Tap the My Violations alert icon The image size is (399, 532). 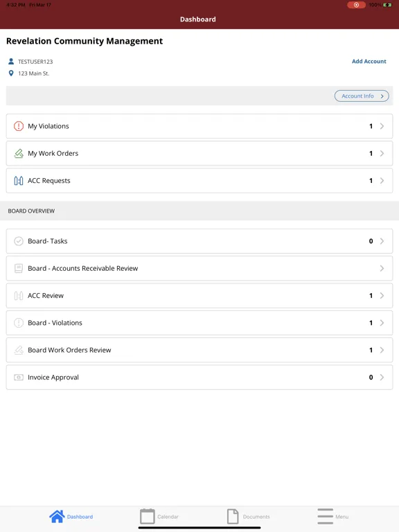pyautogui.click(x=18, y=126)
